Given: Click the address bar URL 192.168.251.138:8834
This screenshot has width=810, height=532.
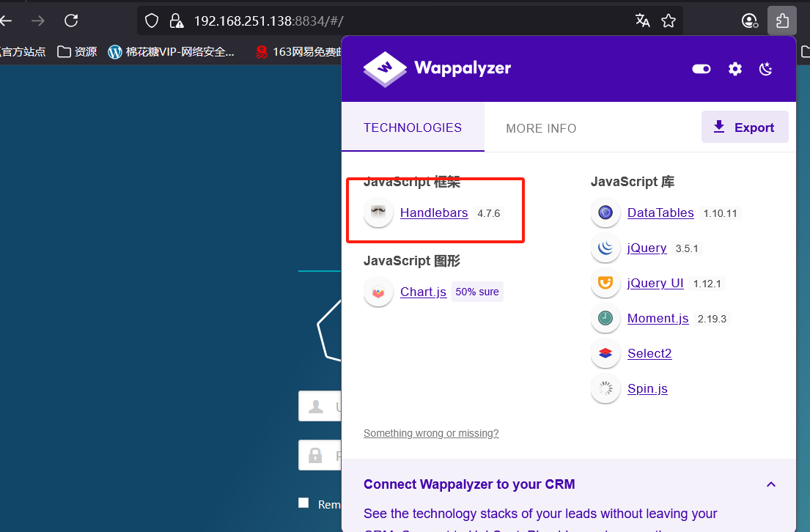Looking at the screenshot, I should (x=268, y=21).
